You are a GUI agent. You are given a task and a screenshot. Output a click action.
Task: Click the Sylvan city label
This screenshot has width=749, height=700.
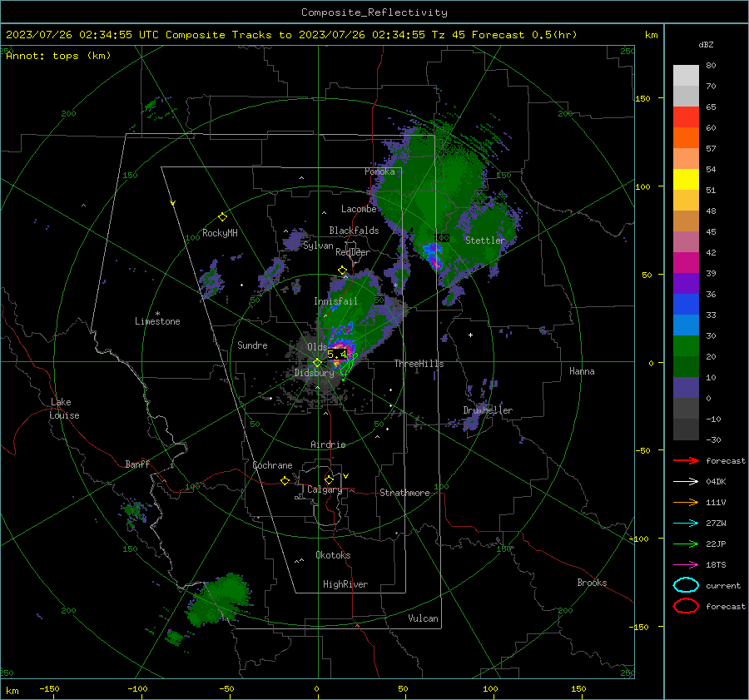point(318,246)
